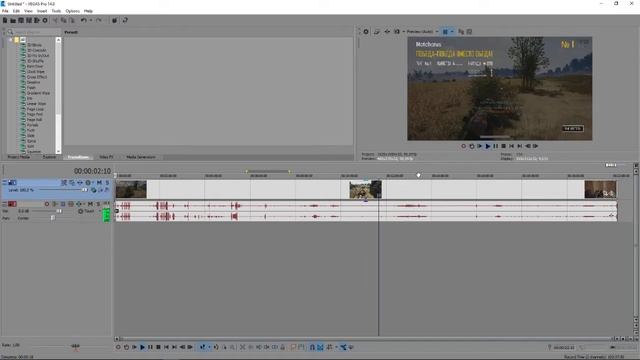Viewport: 640px width, 360px height.
Task: Toggle Loop Playback in the timeline transport
Action: (126, 347)
